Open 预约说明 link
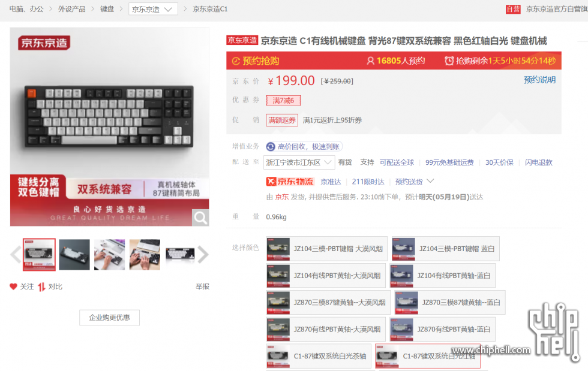Viewport: 588px width, 371px height. [x=539, y=80]
